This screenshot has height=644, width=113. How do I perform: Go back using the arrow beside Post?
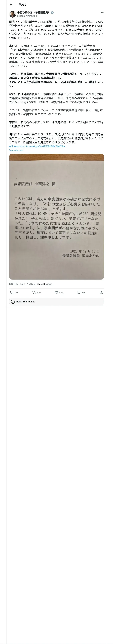[11, 5]
